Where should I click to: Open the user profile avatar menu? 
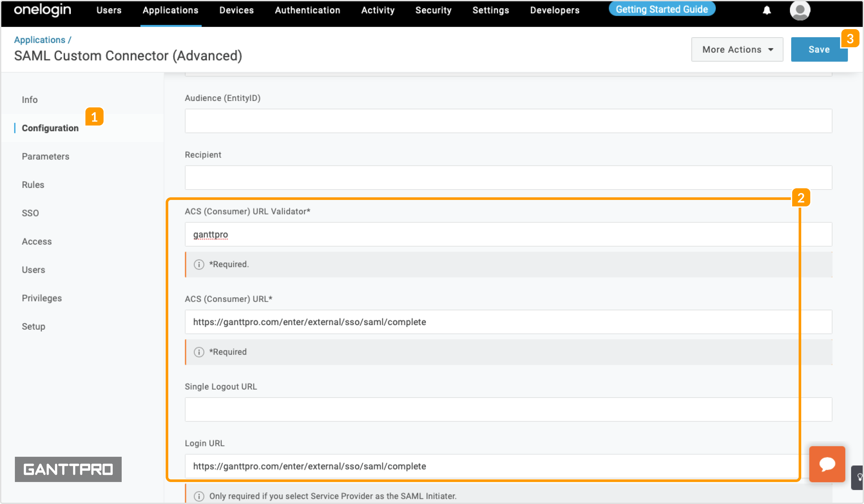click(800, 10)
